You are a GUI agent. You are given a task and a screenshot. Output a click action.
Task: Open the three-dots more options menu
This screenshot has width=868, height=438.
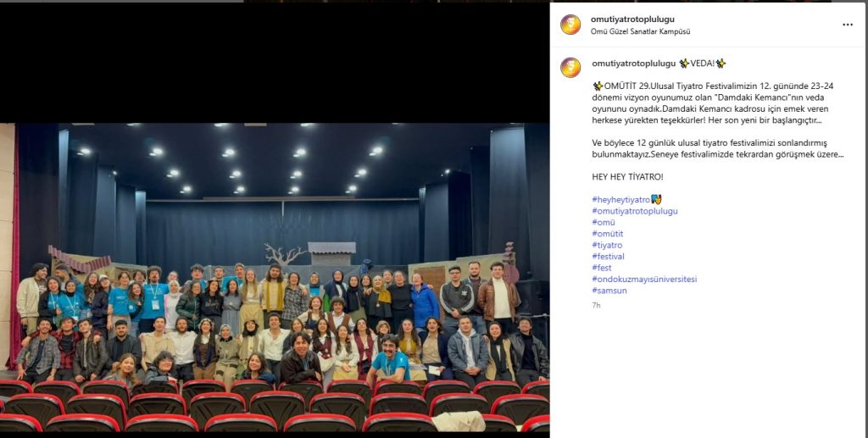point(848,25)
